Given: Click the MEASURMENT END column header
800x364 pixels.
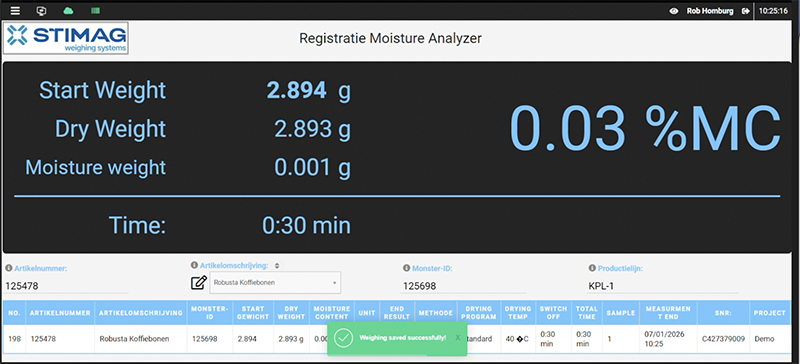Looking at the screenshot, I should pos(668,312).
